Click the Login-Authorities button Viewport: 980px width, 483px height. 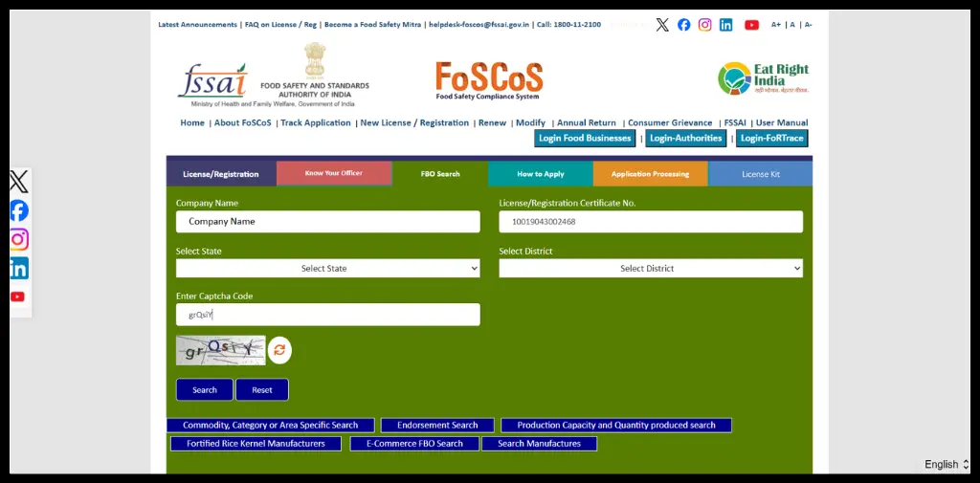pyautogui.click(x=686, y=138)
